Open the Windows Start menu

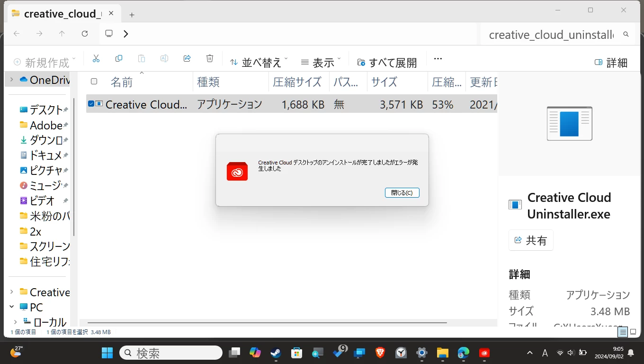pos(107,353)
